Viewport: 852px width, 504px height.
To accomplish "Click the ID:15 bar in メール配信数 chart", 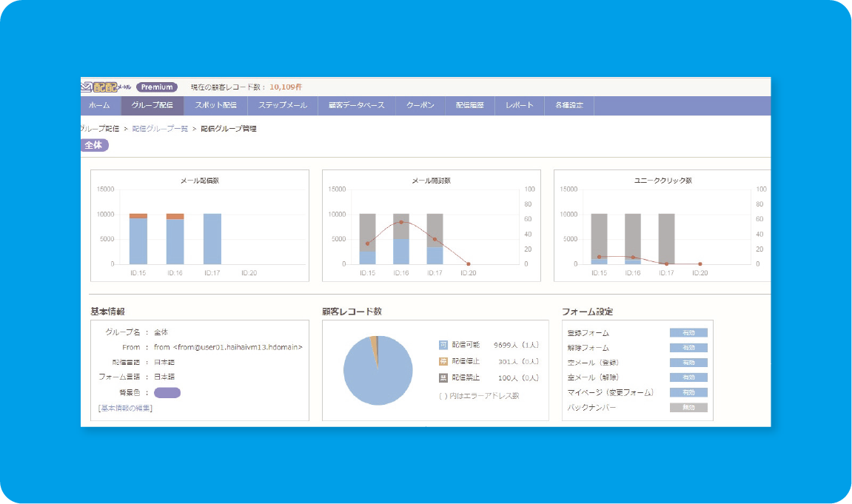I will [x=138, y=239].
